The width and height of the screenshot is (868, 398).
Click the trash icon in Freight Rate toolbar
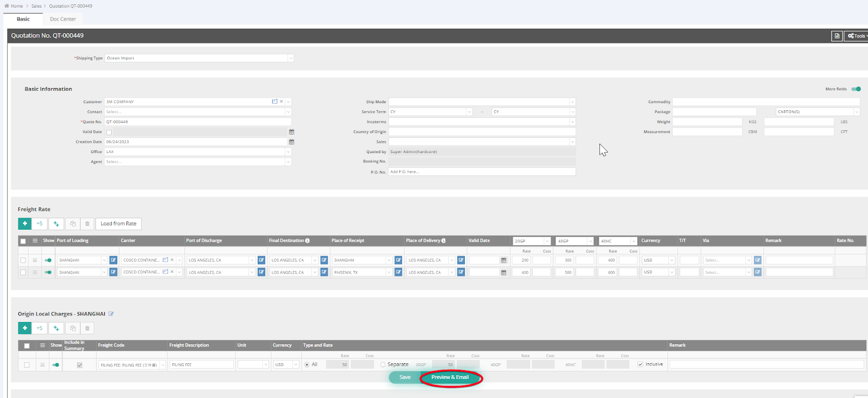87,224
